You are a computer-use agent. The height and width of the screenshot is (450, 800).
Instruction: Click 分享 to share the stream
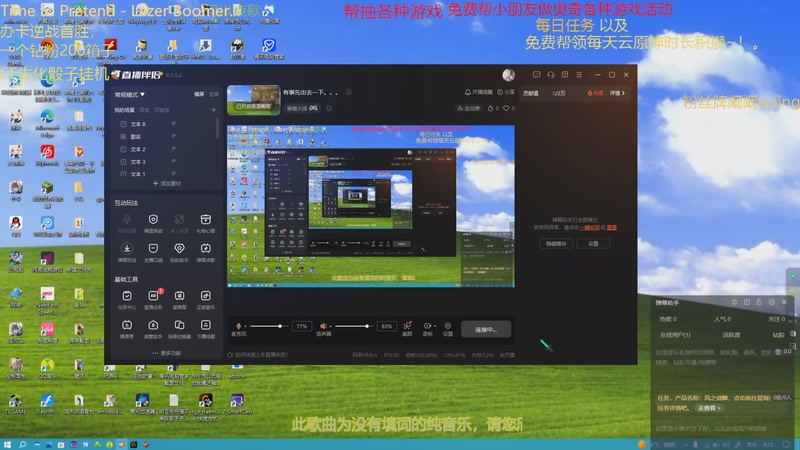click(x=506, y=92)
